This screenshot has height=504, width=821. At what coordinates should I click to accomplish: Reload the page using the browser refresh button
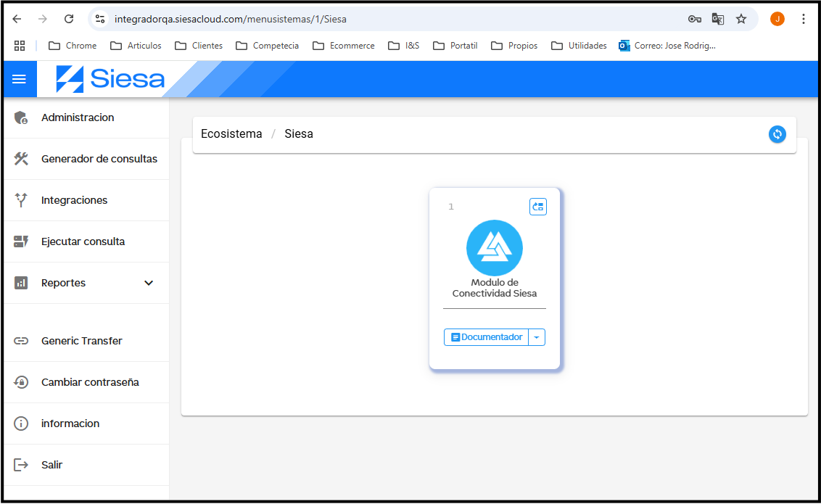[x=69, y=20]
